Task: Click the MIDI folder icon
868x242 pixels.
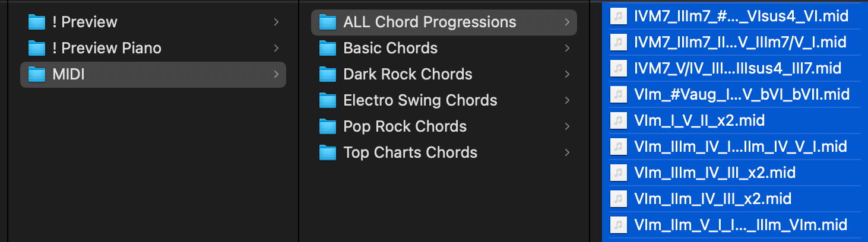Action: coord(37,75)
